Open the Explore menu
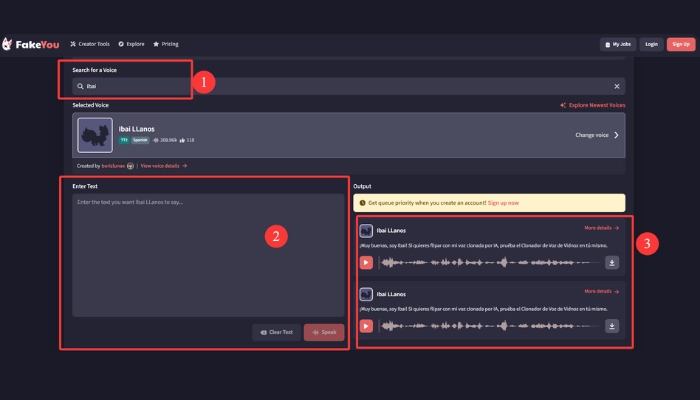The height and width of the screenshot is (400, 700). click(x=131, y=44)
